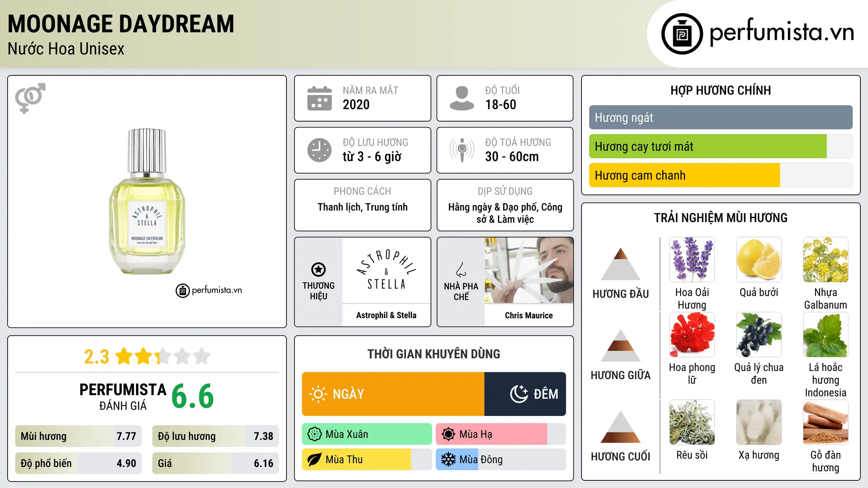Click the unisex gender symbol icon

pos(30,98)
